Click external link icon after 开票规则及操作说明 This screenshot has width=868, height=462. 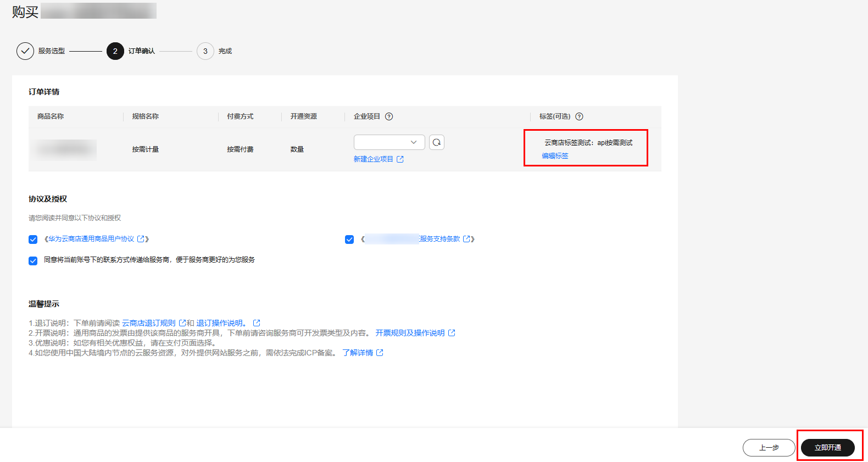[452, 333]
